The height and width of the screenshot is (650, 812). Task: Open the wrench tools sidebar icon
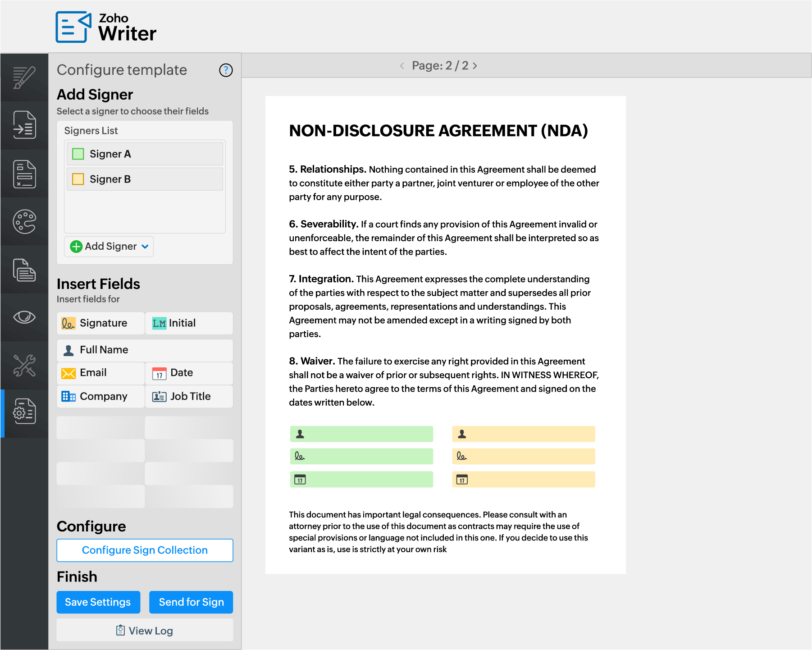tap(24, 365)
